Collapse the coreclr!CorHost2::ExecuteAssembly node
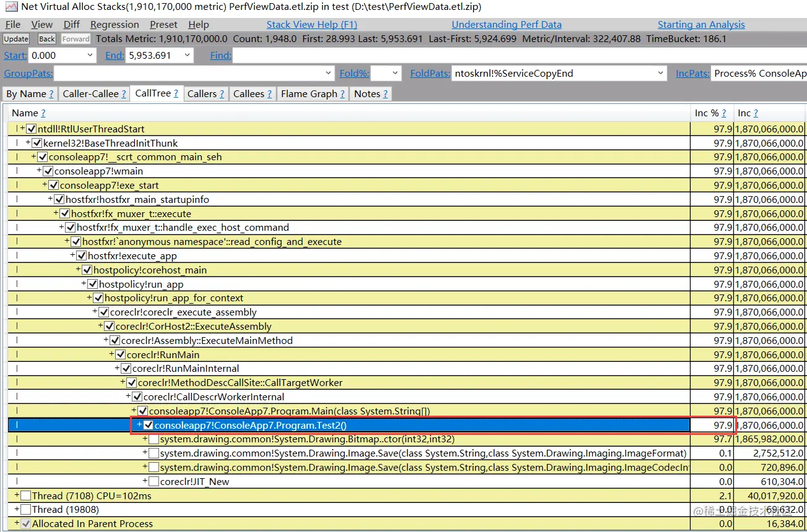 click(100, 326)
